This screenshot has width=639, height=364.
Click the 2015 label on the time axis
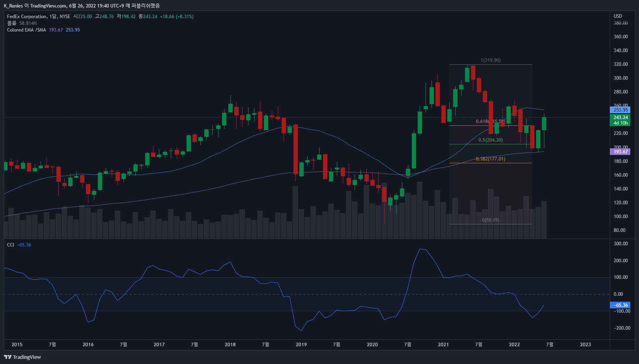pyautogui.click(x=17, y=345)
